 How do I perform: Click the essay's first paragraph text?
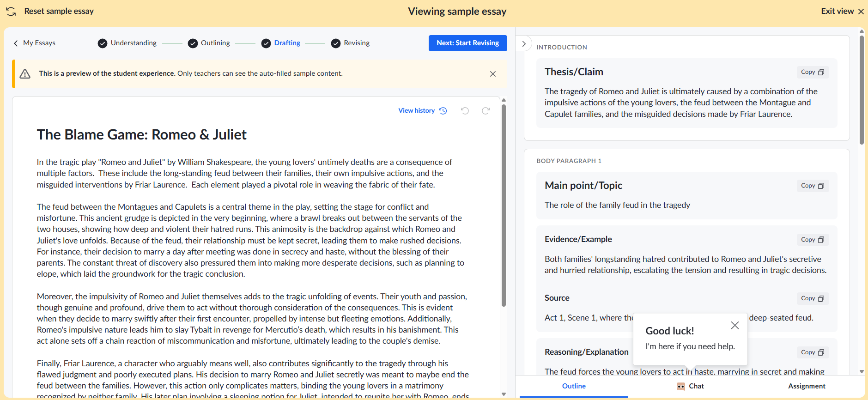coord(244,173)
